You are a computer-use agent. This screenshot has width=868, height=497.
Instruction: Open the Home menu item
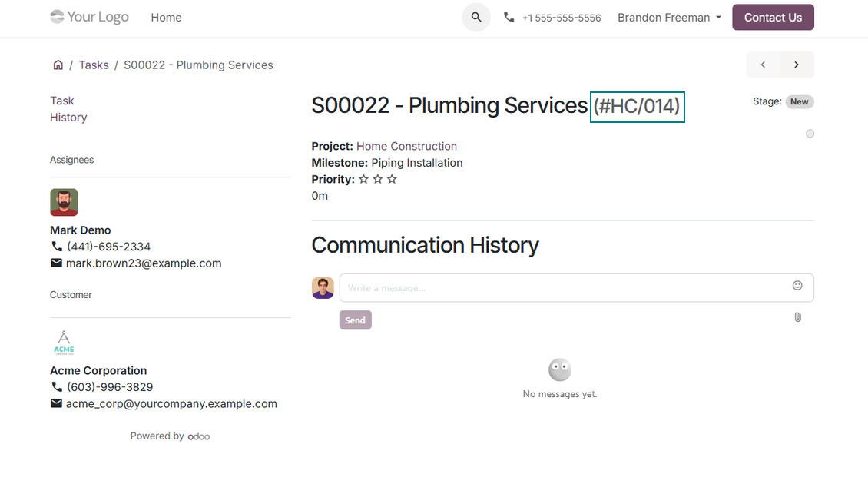[x=166, y=18]
